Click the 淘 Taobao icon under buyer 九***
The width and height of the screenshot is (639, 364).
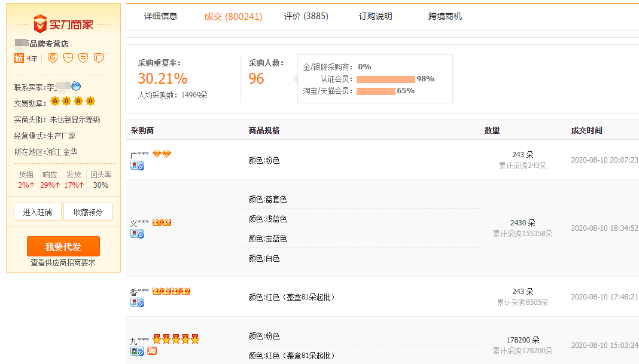coord(152,351)
